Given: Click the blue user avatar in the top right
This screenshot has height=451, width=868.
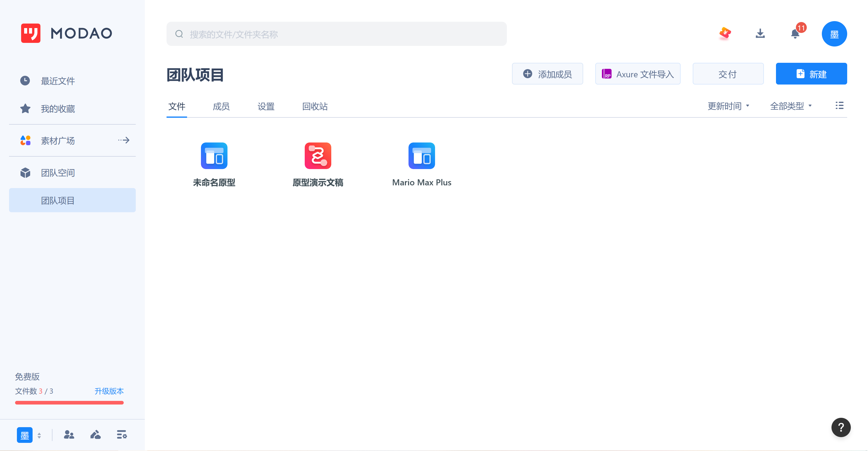Looking at the screenshot, I should [x=834, y=34].
